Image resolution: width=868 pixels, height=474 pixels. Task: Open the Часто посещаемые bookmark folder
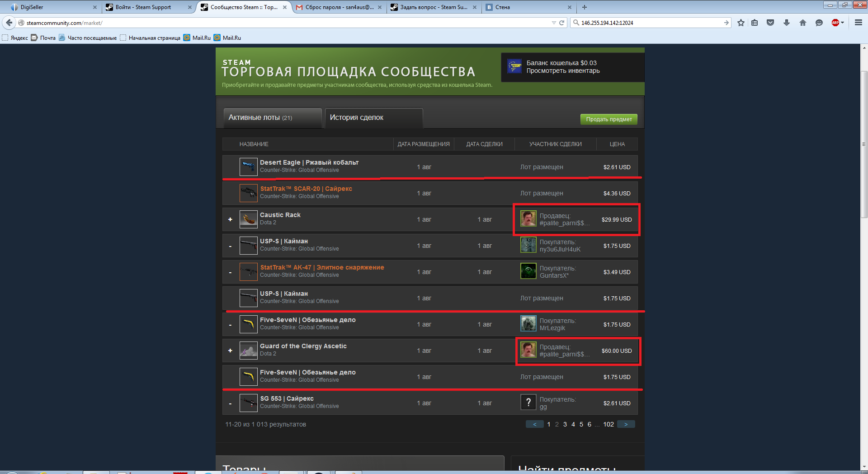(x=88, y=38)
